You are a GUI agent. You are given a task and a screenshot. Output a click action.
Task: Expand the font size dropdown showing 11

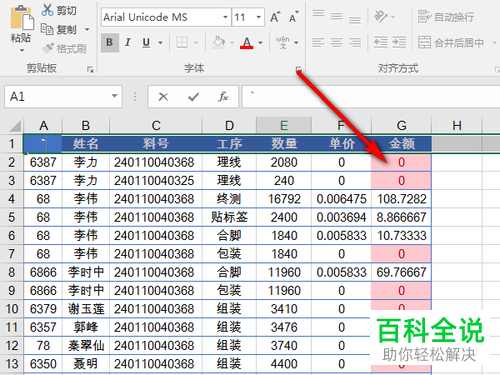pos(259,17)
